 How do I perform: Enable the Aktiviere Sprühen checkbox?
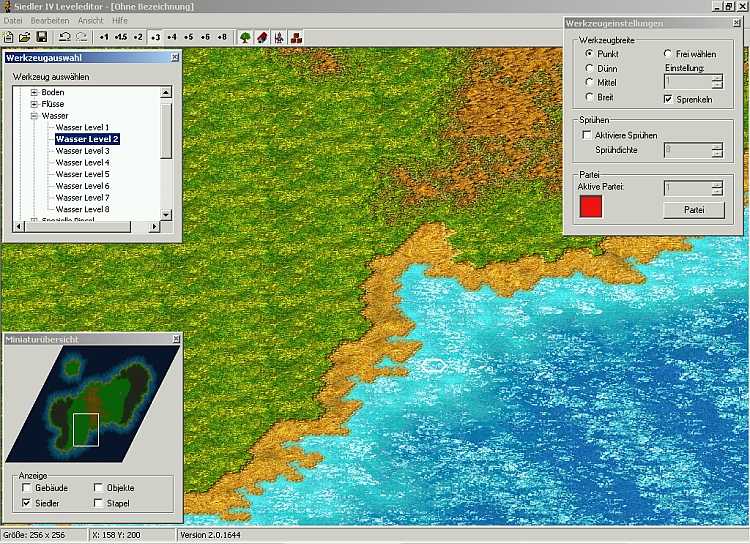586,135
